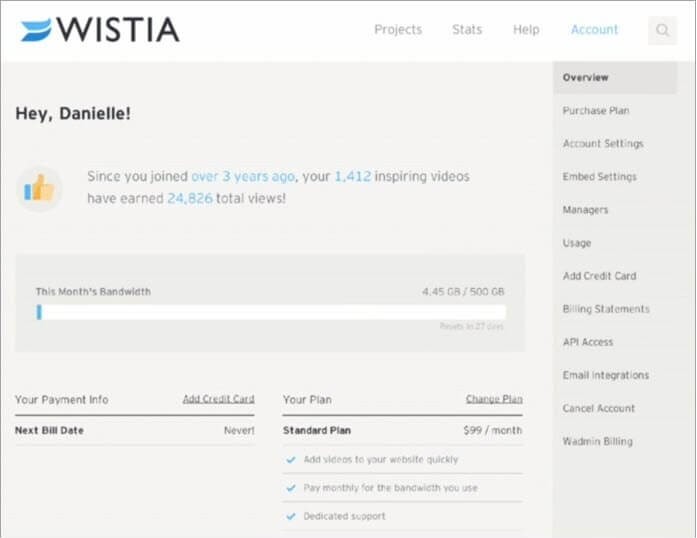Click the 'Hey, Danielle!' heading

(x=73, y=114)
